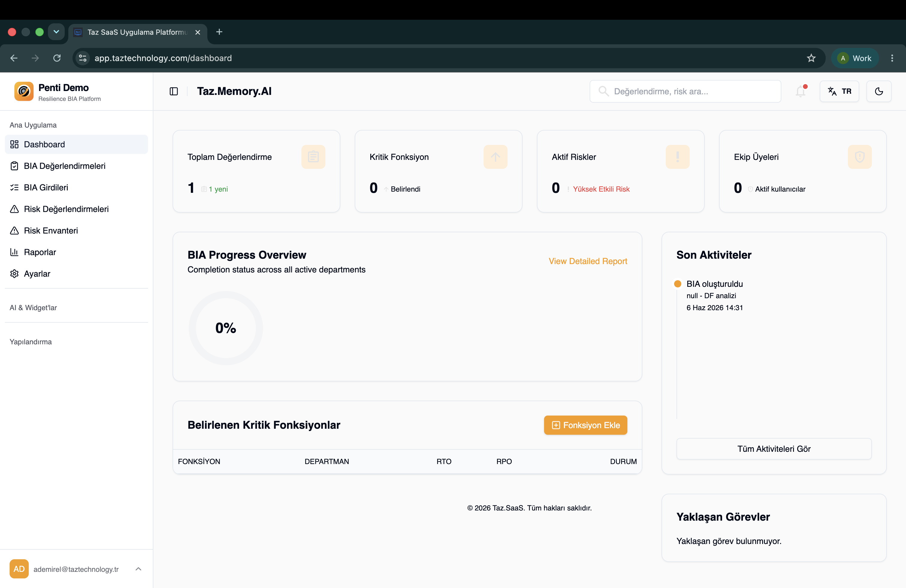Click the BIA Değerlendirmeleri clipboard icon
This screenshot has height=588, width=906.
[x=14, y=166]
